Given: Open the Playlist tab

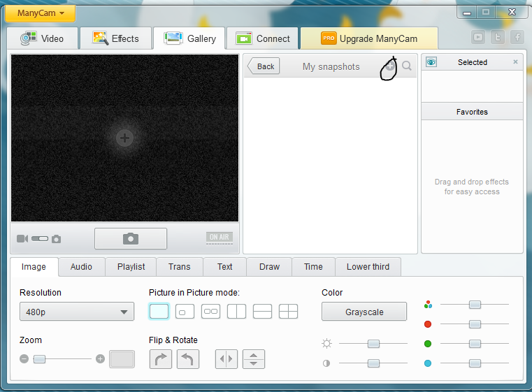Looking at the screenshot, I should pos(131,267).
